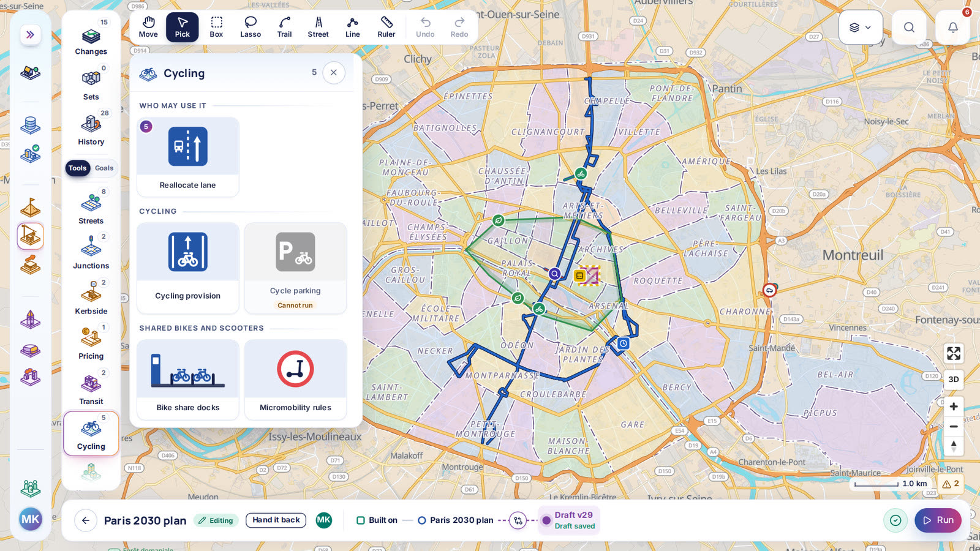Click the Hand it back button
980x551 pixels.
[276, 520]
